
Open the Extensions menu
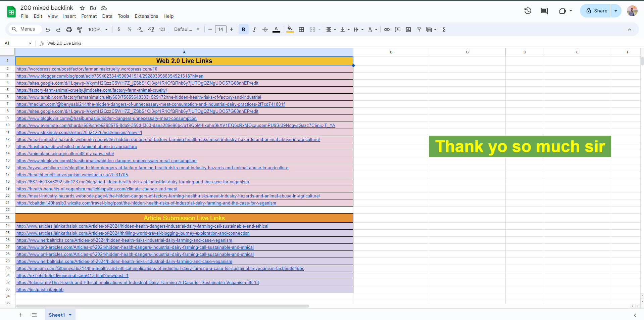click(146, 16)
